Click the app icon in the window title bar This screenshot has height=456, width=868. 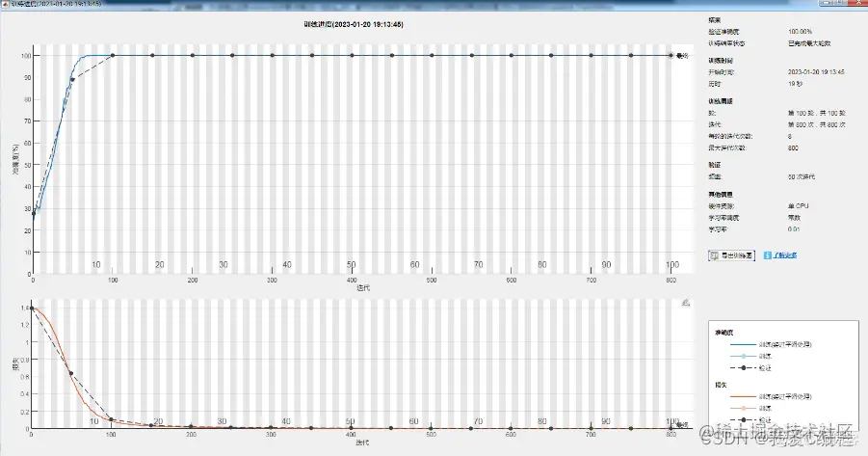[x=5, y=3]
